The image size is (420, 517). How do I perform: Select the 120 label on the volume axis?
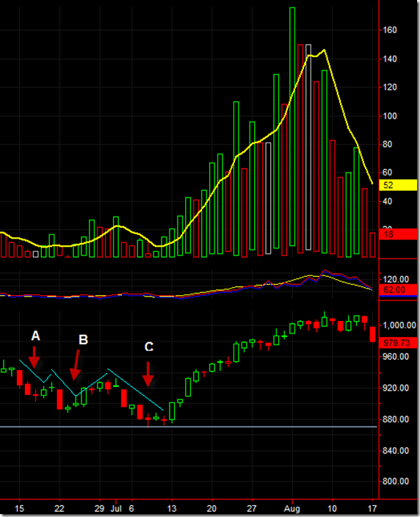tap(390, 87)
